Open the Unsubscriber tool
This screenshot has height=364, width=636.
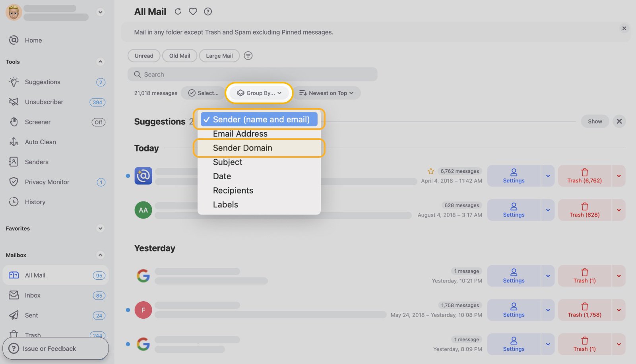[x=44, y=102]
